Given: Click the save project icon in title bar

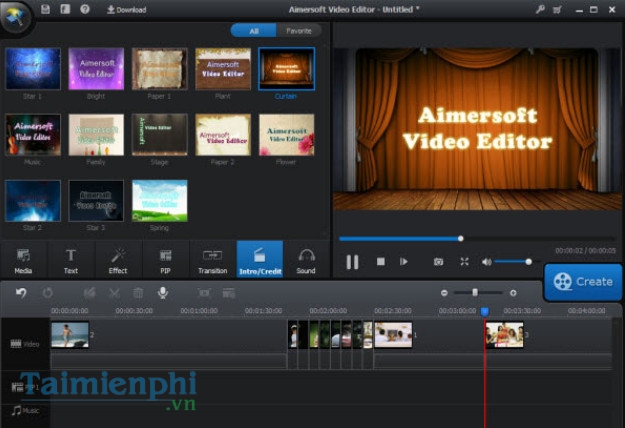Looking at the screenshot, I should [45, 9].
